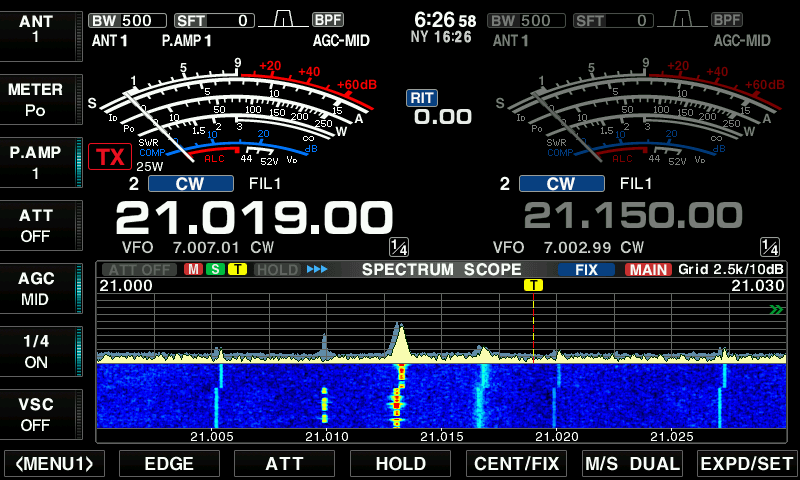The image size is (800, 480).
Task: Click the 1/4 tuning icon beside 21.019.00
Action: pos(398,248)
